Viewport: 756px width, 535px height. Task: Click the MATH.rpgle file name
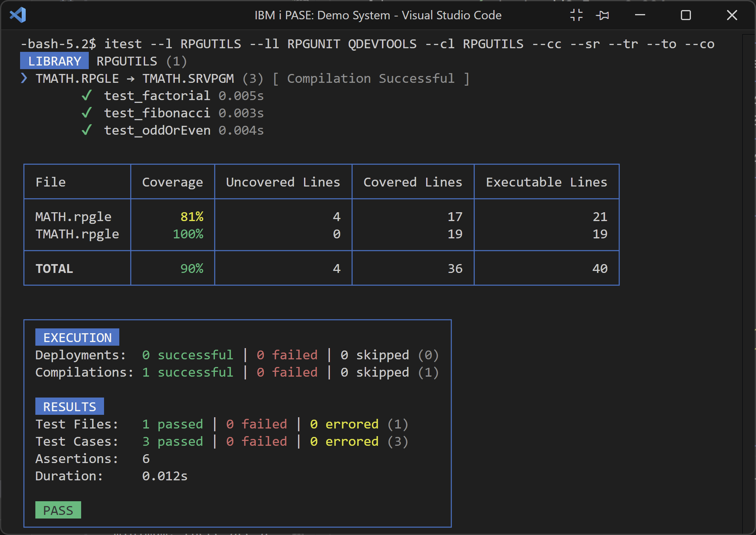tap(74, 217)
